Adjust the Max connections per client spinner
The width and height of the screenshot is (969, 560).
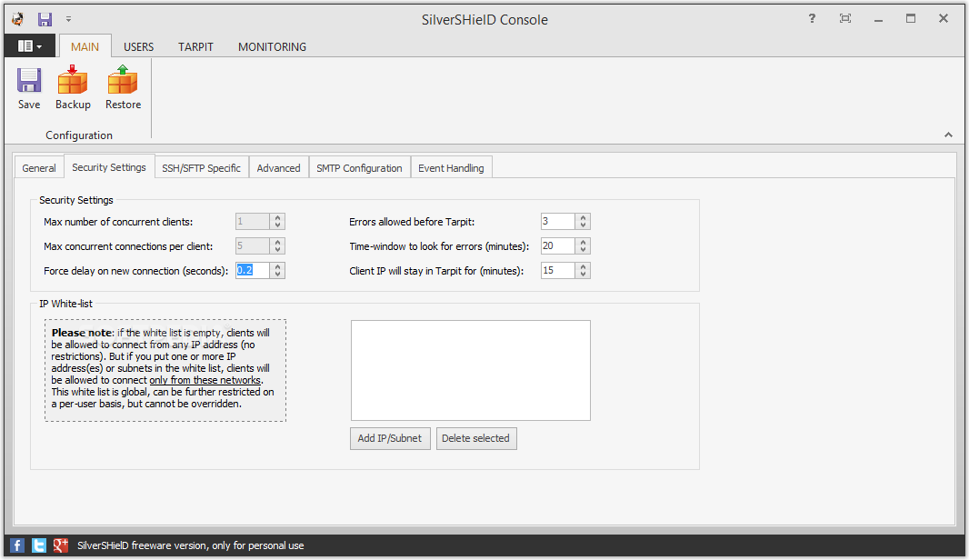[x=278, y=246]
